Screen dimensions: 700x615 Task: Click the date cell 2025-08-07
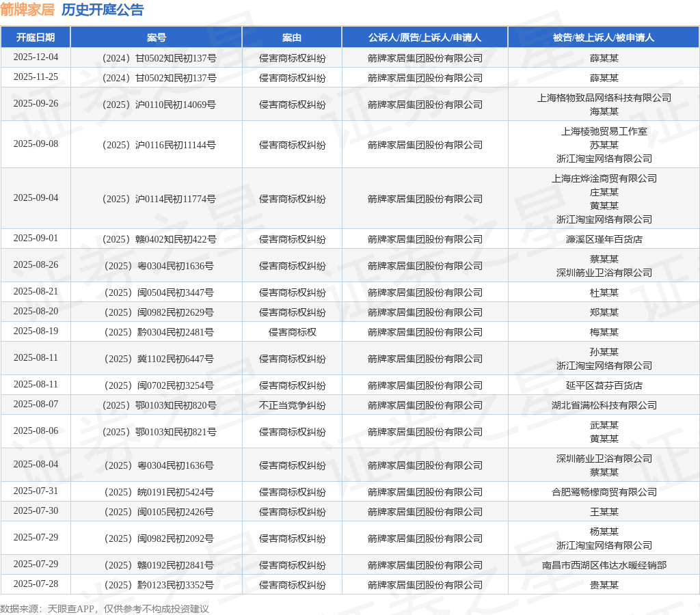(x=36, y=405)
